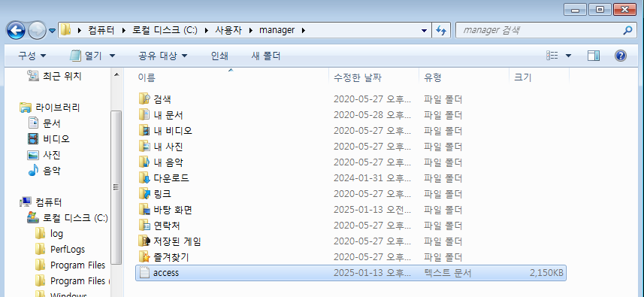Go back with the blue Back arrow

point(17,30)
